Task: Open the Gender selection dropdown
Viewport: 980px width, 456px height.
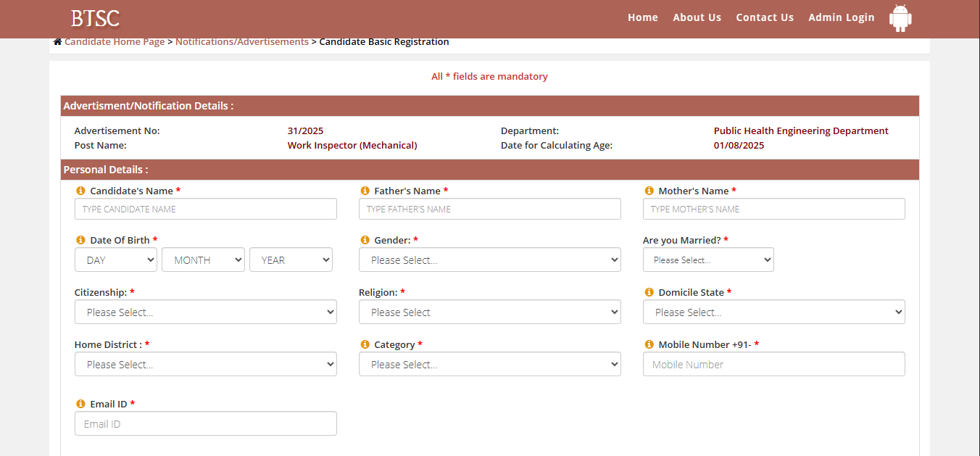Action: coord(489,260)
